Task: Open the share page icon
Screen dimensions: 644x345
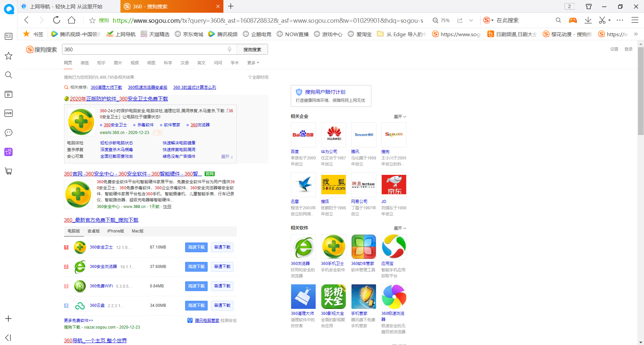Action: pyautogui.click(x=460, y=20)
